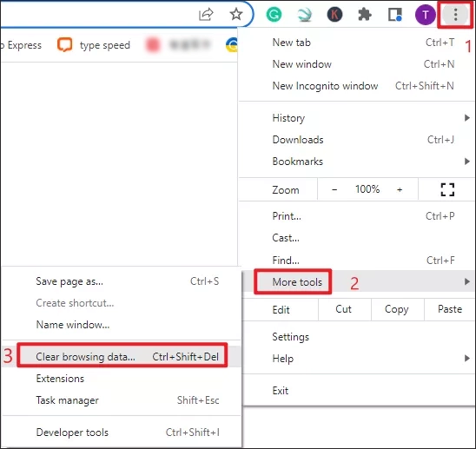476x449 pixels.
Task: Click the blurred red bookmark icon
Action: pyautogui.click(x=153, y=44)
